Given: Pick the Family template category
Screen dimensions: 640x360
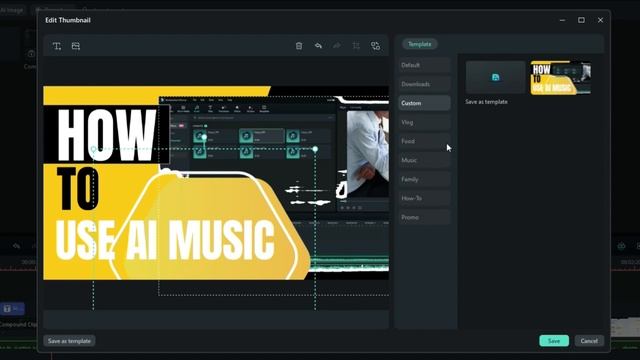Looking at the screenshot, I should pos(424,179).
